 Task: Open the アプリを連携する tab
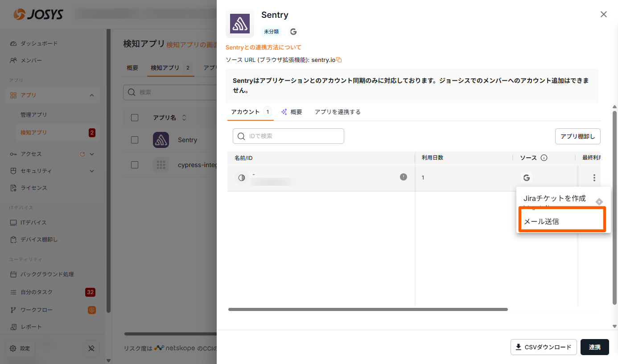point(338,112)
